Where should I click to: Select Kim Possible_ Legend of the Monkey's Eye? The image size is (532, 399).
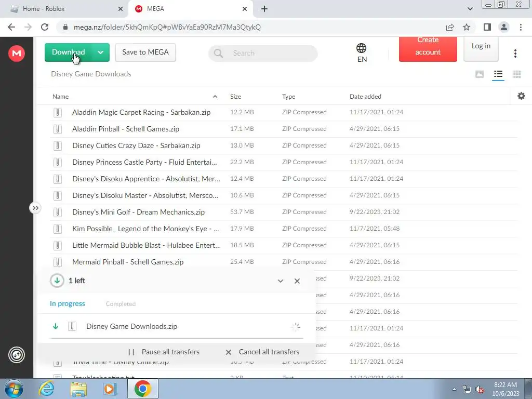pyautogui.click(x=284, y=229)
